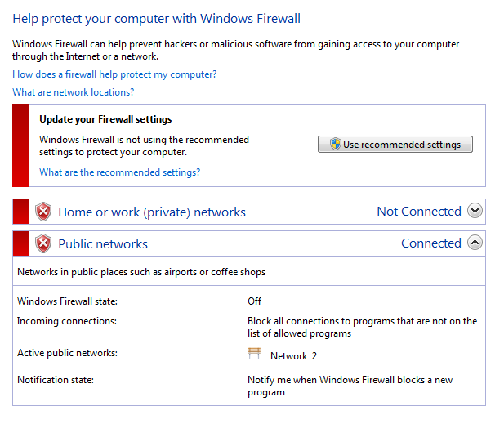The height and width of the screenshot is (424, 504).
Task: Click the 'Public networks' section heading
Action: pos(103,243)
